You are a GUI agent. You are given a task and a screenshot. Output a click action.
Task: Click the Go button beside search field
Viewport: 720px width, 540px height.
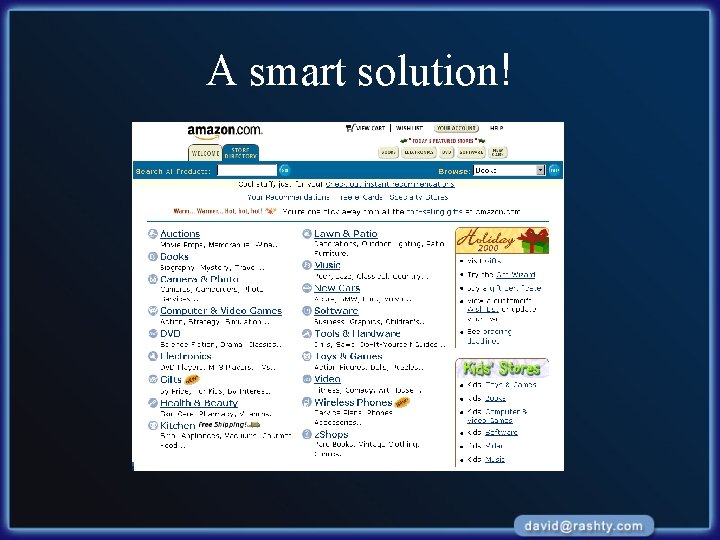coord(284,170)
